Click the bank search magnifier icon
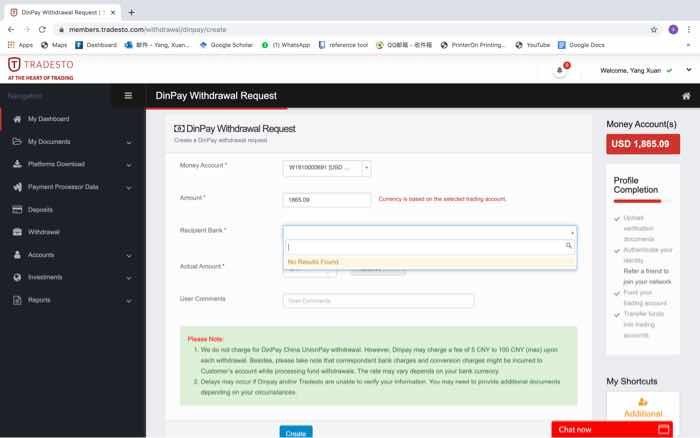Viewport: 700px width, 438px height. click(x=568, y=246)
